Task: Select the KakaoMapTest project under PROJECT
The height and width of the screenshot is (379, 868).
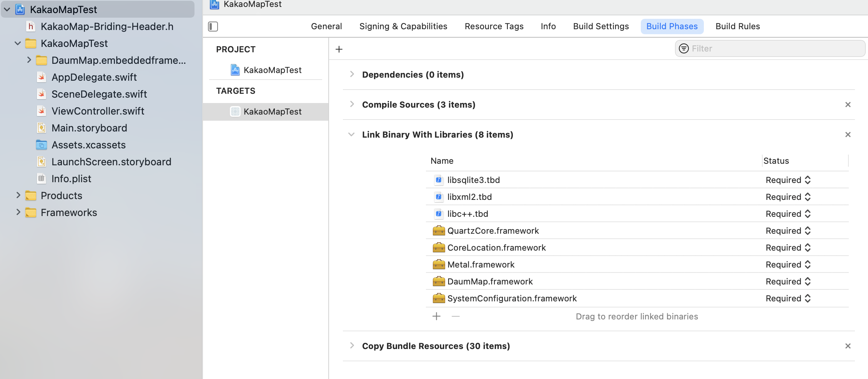Action: [266, 70]
